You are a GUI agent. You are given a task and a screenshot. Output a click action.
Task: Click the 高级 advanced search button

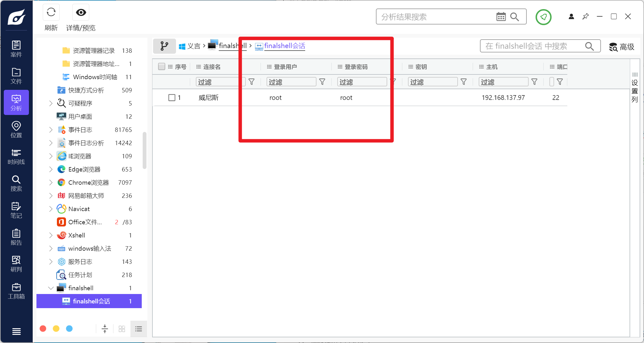622,47
